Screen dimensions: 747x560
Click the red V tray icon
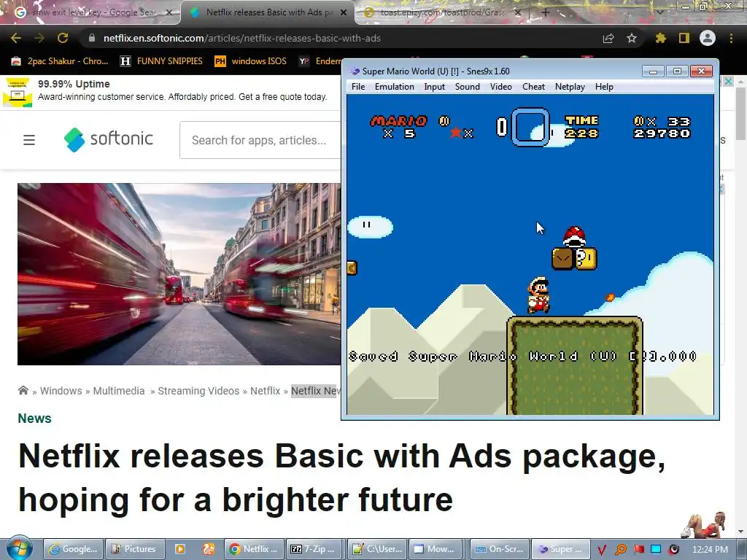click(x=602, y=550)
